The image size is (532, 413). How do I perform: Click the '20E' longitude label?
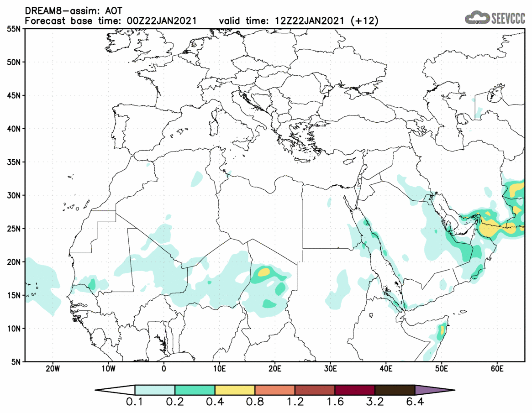click(x=275, y=369)
